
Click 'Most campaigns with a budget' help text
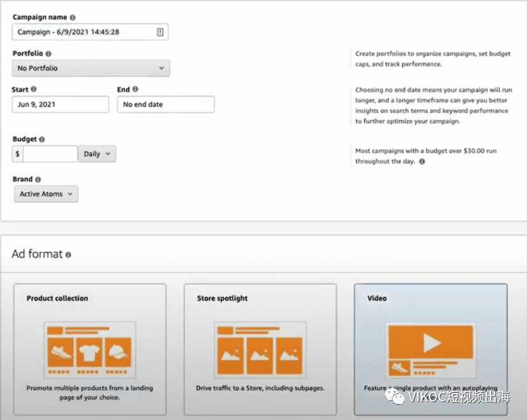pos(426,156)
